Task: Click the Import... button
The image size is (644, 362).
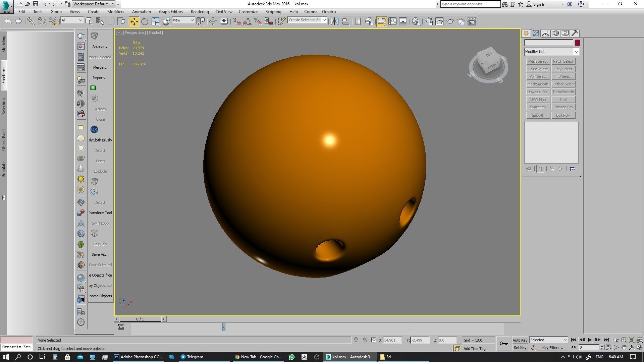Action: click(100, 78)
